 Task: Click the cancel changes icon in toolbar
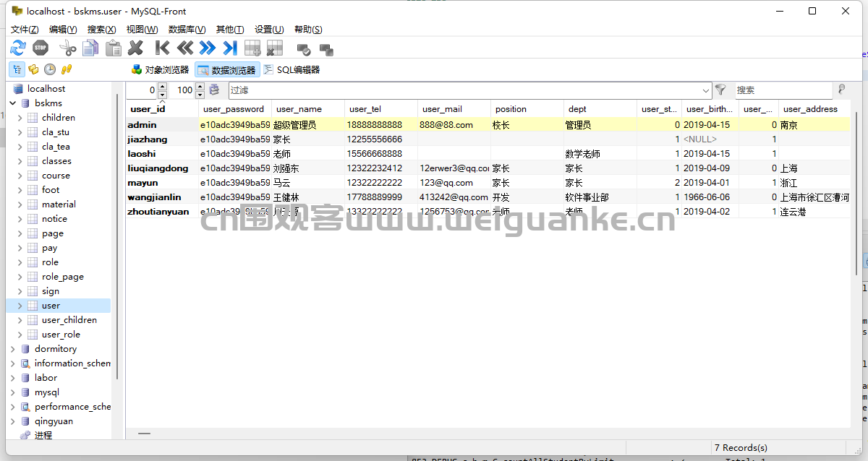326,50
